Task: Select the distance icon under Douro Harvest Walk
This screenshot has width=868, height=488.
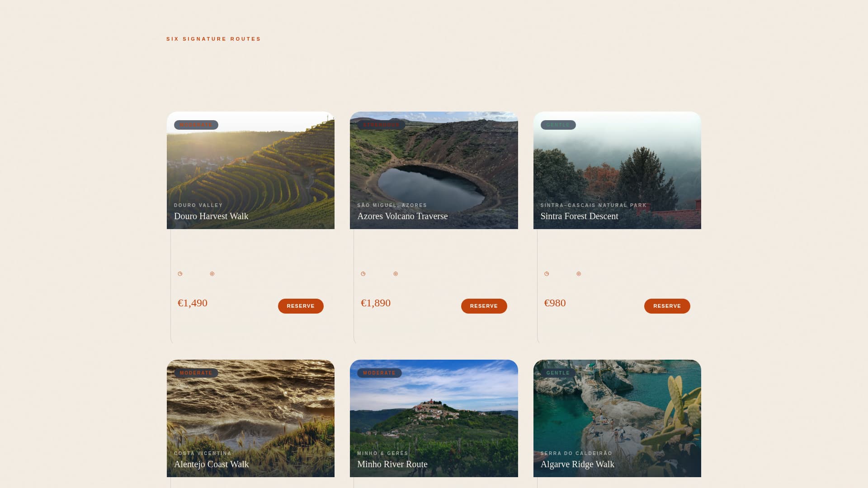Action: click(x=212, y=274)
